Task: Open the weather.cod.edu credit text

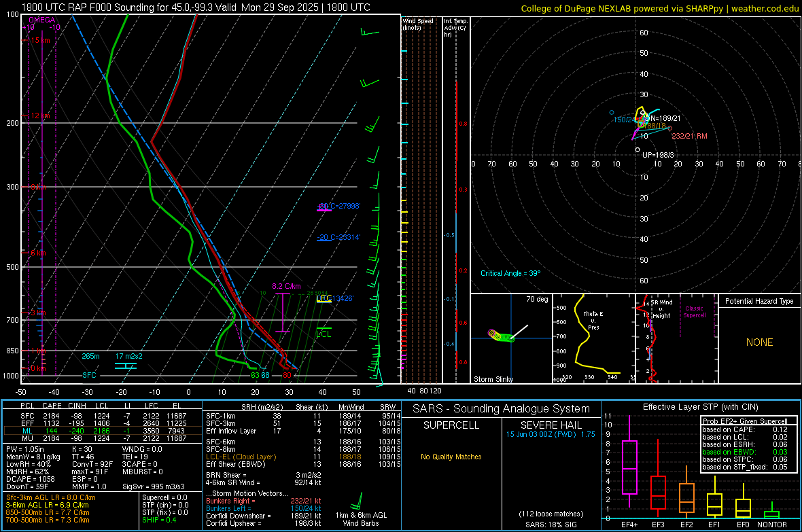Action: pos(765,8)
